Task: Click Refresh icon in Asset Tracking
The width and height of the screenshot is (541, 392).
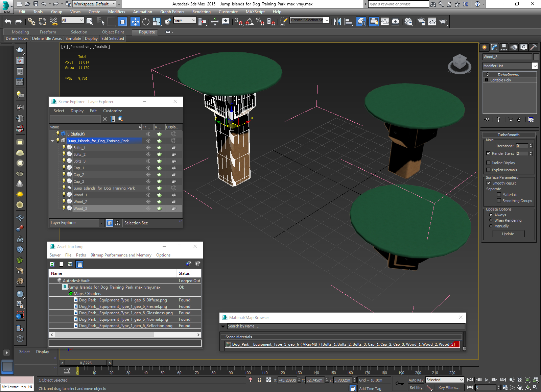Action: coord(52,264)
